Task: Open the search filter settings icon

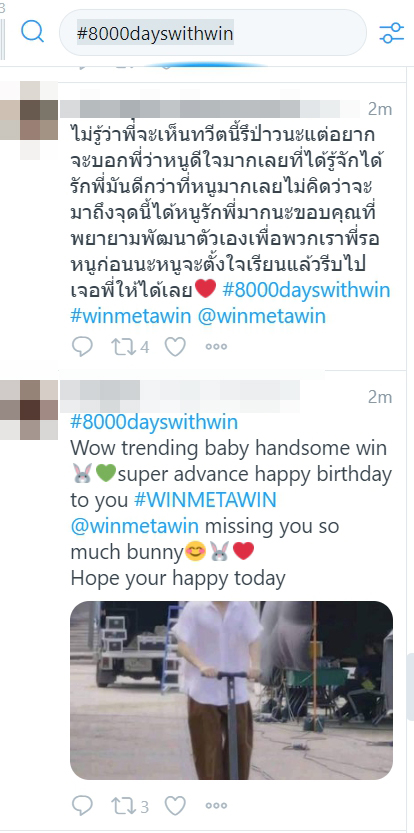Action: click(x=392, y=32)
